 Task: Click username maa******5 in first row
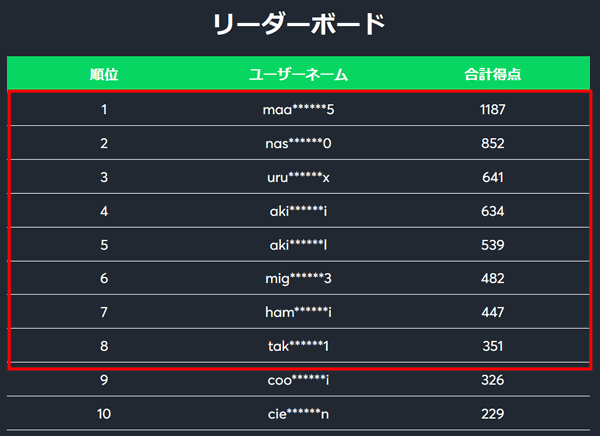(298, 110)
